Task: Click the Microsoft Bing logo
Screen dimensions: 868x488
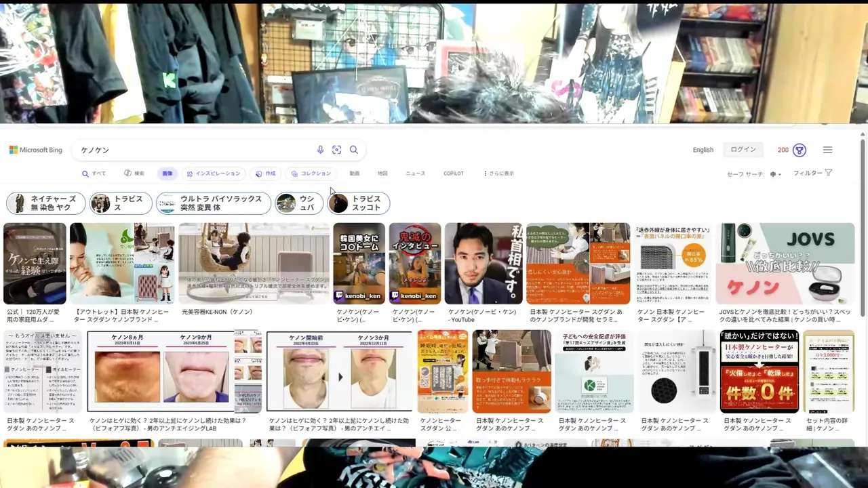Action: 35,150
